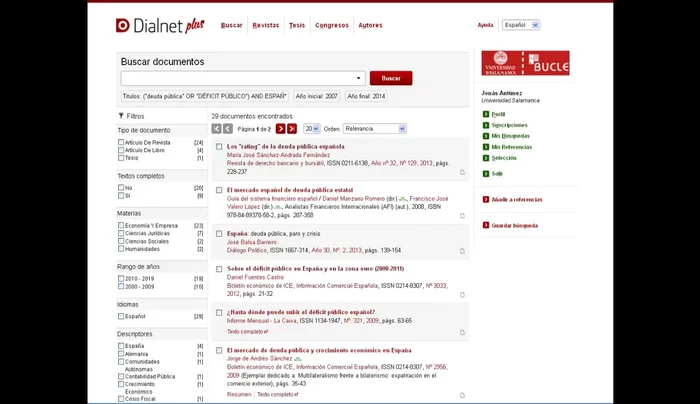The height and width of the screenshot is (404, 700).
Task: Open the Orden Relevancia dropdown
Action: [374, 129]
